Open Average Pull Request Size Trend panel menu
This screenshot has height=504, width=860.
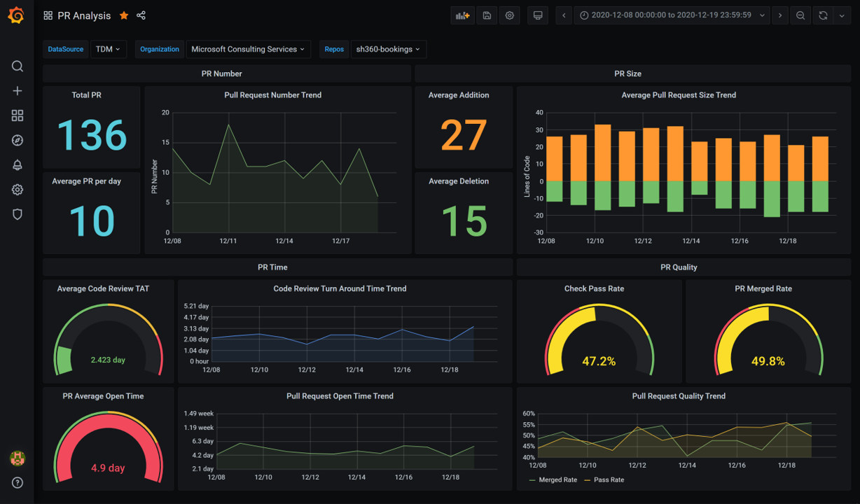coord(679,95)
